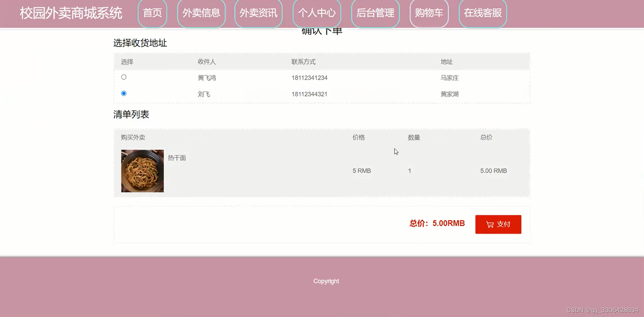
Task: Open the 购物车 page
Action: coord(429,13)
